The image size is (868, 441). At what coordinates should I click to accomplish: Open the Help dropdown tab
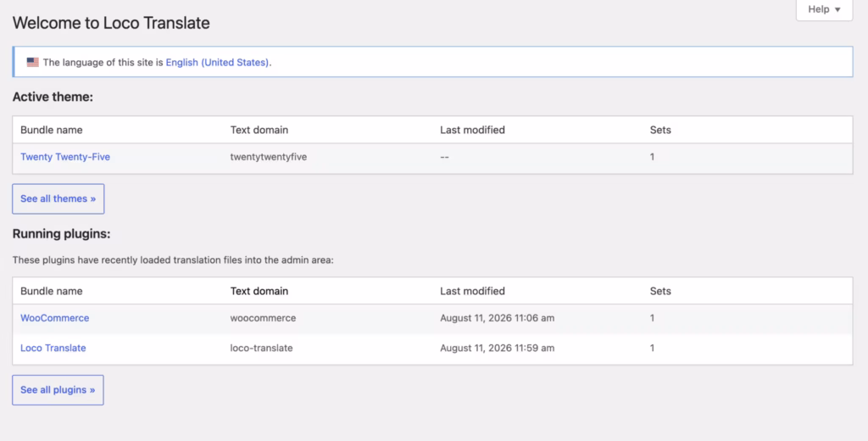pos(824,9)
